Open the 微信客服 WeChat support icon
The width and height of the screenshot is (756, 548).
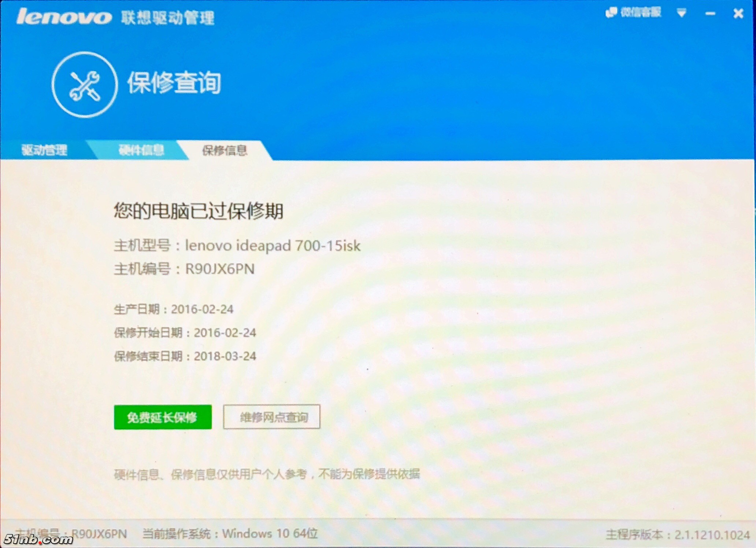click(633, 12)
